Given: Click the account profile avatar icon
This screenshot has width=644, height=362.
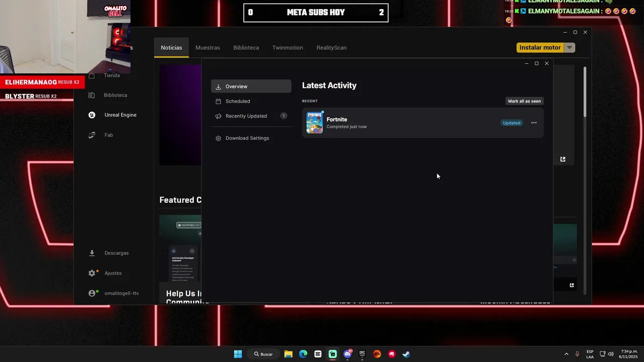Looking at the screenshot, I should (92, 293).
